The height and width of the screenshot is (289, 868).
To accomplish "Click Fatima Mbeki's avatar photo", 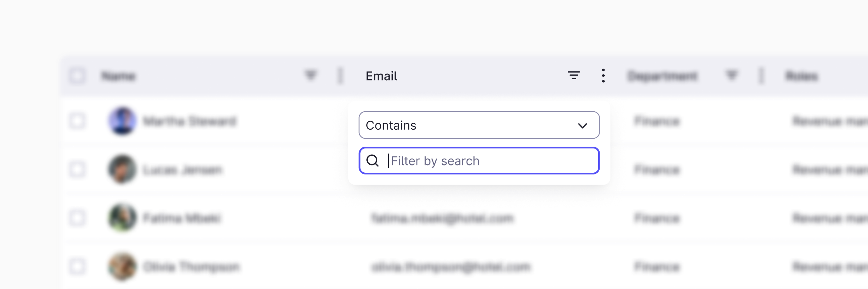I will click(122, 217).
